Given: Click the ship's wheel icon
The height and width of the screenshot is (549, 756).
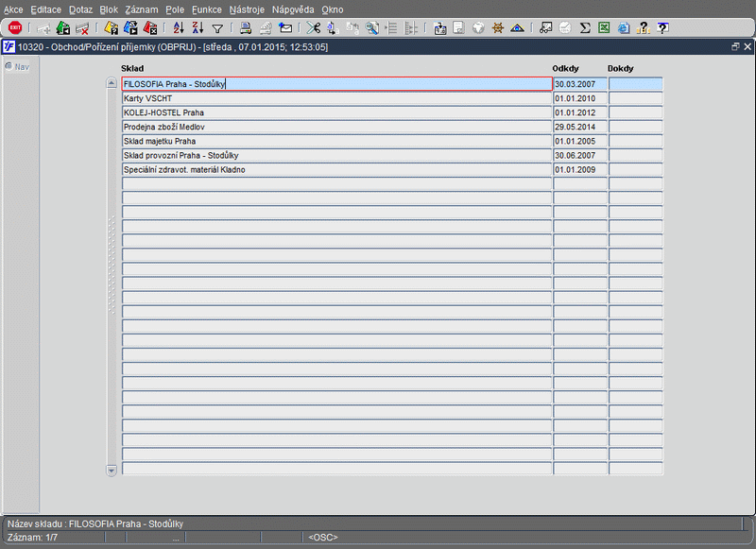Looking at the screenshot, I should coord(498,28).
